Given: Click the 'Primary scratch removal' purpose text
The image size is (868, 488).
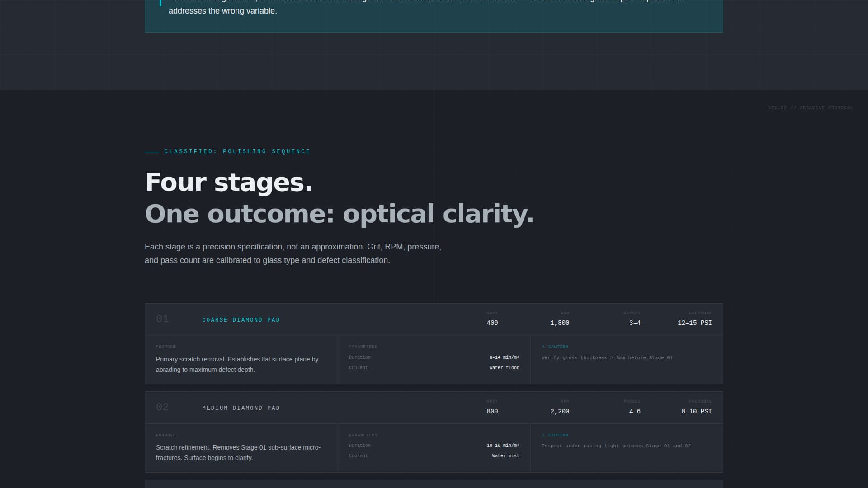Looking at the screenshot, I should [x=237, y=365].
